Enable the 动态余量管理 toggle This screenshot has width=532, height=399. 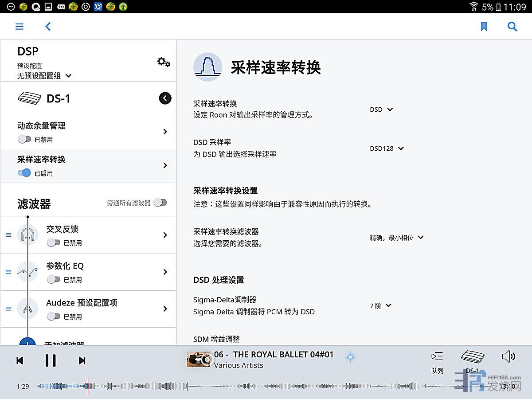click(24, 139)
